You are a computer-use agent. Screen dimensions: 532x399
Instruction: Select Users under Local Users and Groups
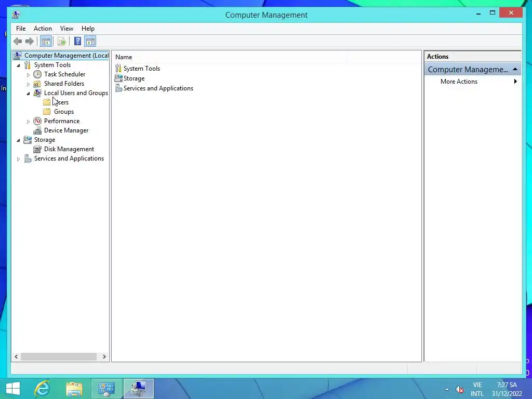pos(61,102)
